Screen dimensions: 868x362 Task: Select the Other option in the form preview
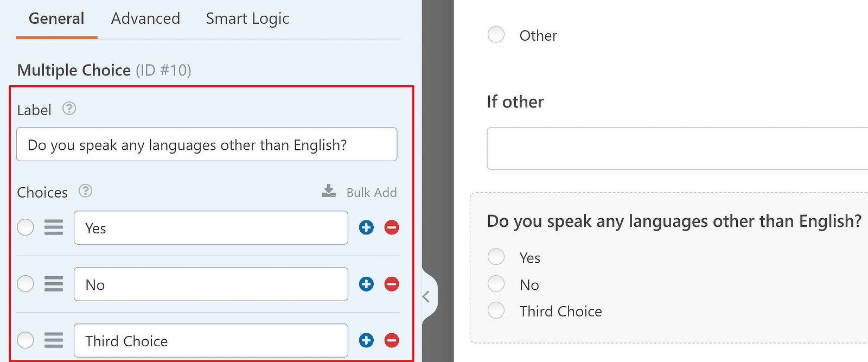click(x=496, y=34)
